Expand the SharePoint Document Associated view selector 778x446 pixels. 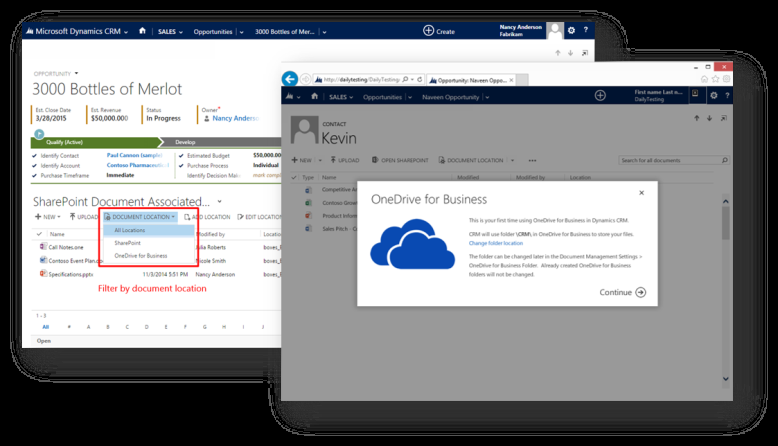[219, 201]
